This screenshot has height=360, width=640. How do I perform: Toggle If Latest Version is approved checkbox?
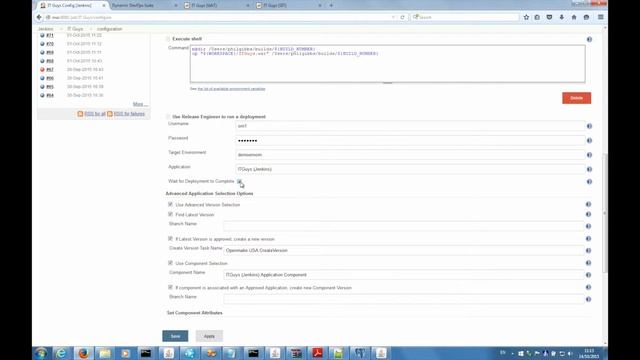[x=170, y=238]
